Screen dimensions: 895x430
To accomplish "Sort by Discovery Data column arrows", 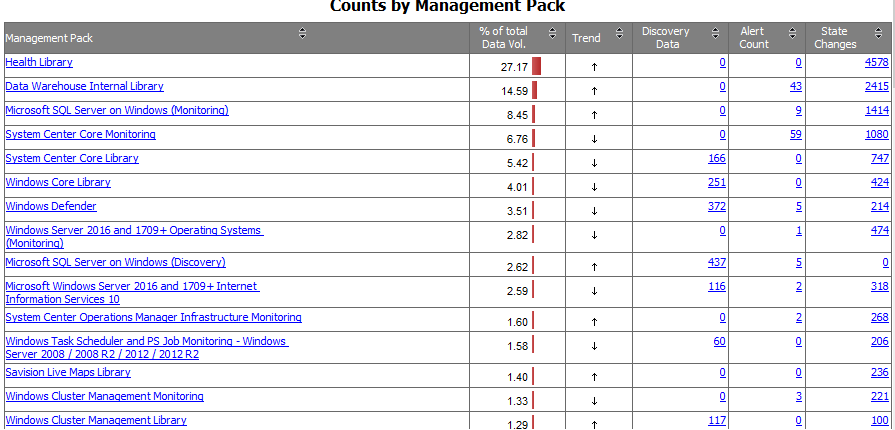I will coord(716,34).
